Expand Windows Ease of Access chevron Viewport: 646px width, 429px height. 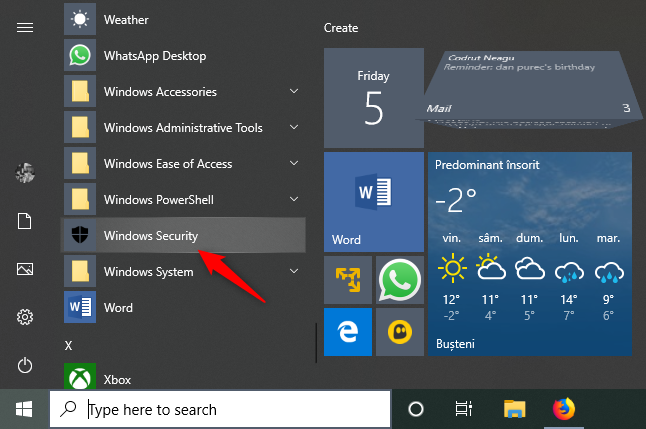pyautogui.click(x=294, y=163)
